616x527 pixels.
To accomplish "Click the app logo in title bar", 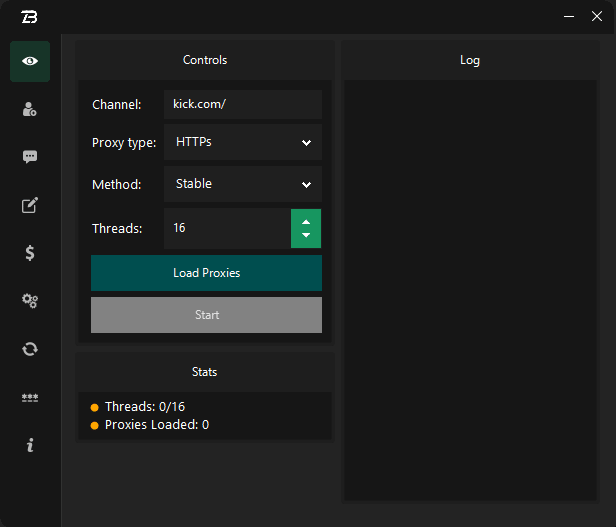I will (29, 16).
